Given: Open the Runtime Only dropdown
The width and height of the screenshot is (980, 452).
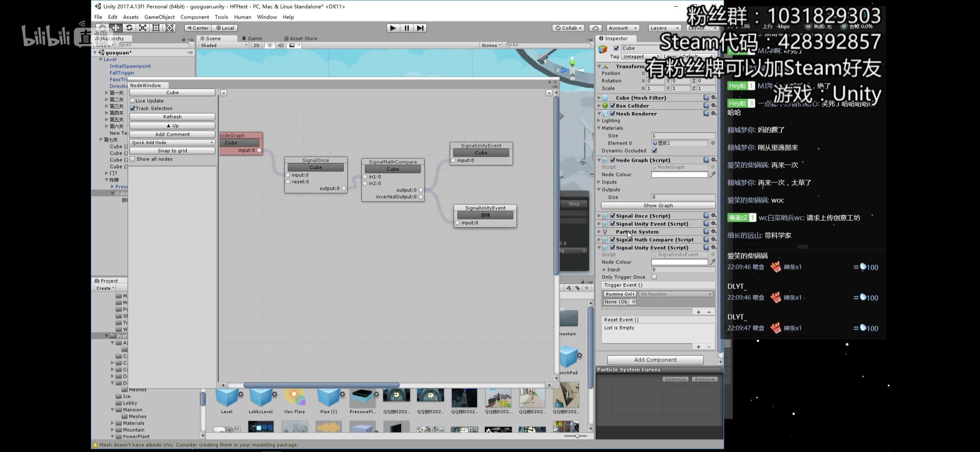Looking at the screenshot, I should coord(620,294).
